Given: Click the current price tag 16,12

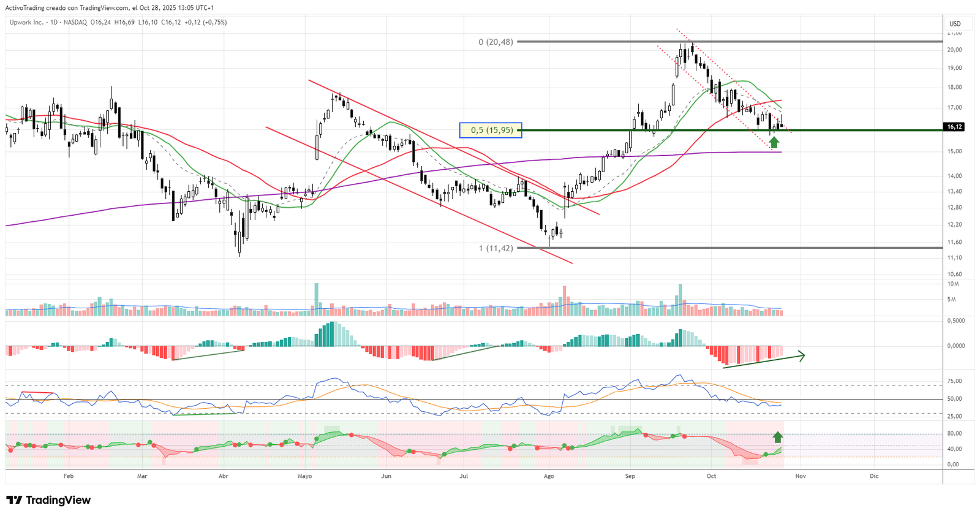Looking at the screenshot, I should 955,127.
